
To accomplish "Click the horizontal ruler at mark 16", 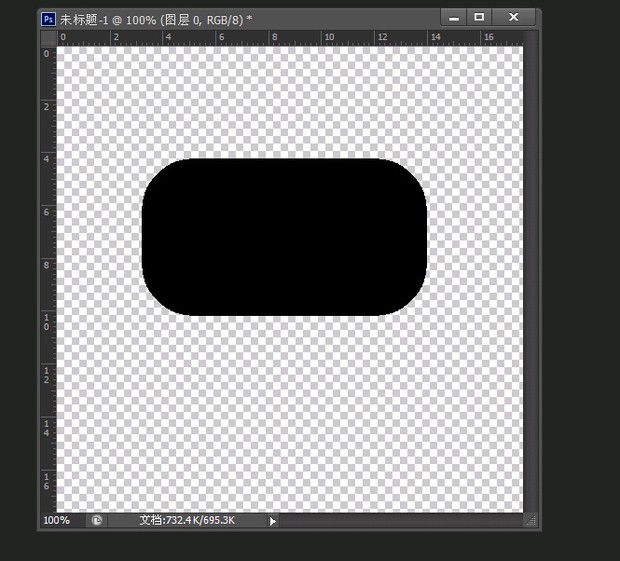I will (x=488, y=38).
